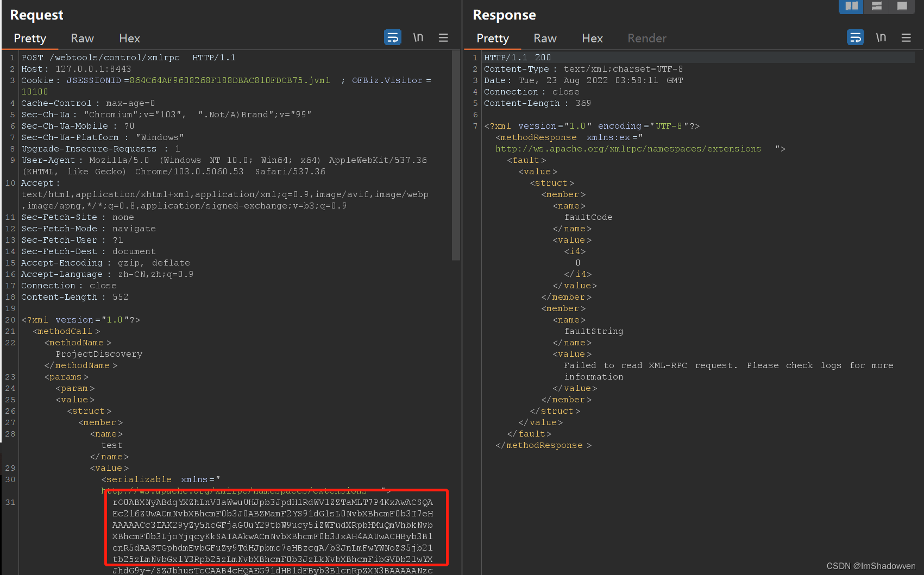
Task: Click the Host header value 127.0.0.1:8443
Action: [93, 69]
